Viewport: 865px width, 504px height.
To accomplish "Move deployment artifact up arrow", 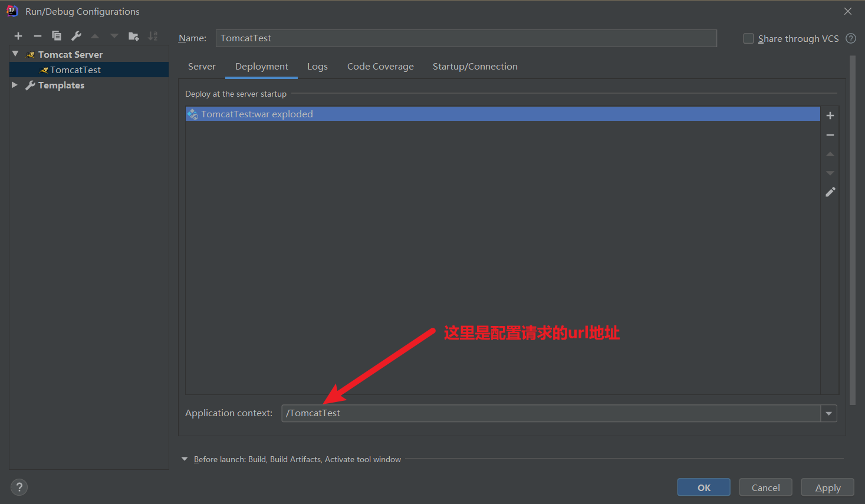I will 830,154.
